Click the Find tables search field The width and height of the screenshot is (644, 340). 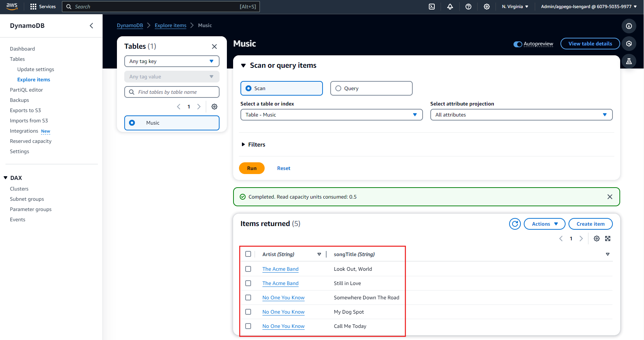tap(176, 92)
